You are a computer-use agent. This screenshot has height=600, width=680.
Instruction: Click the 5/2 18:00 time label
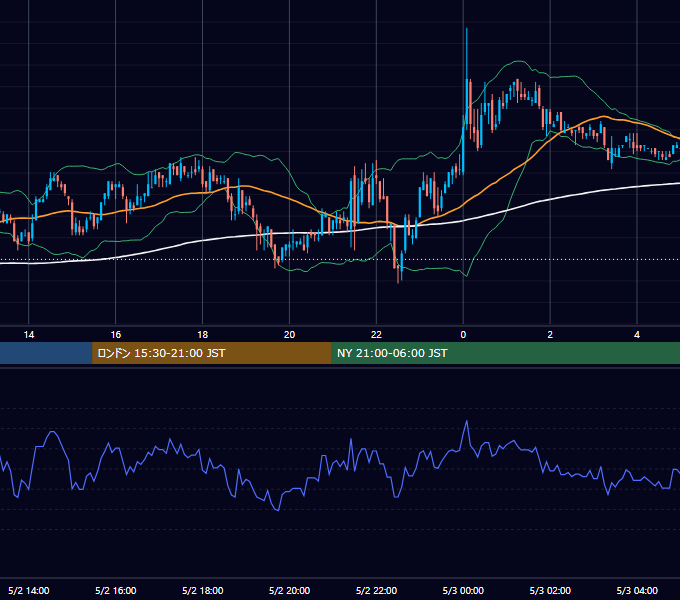coord(203,590)
